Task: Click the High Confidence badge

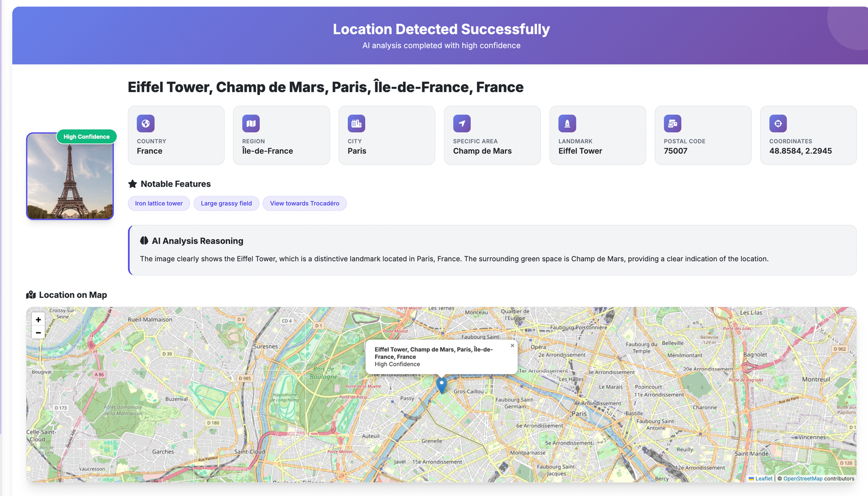Action: tap(86, 137)
